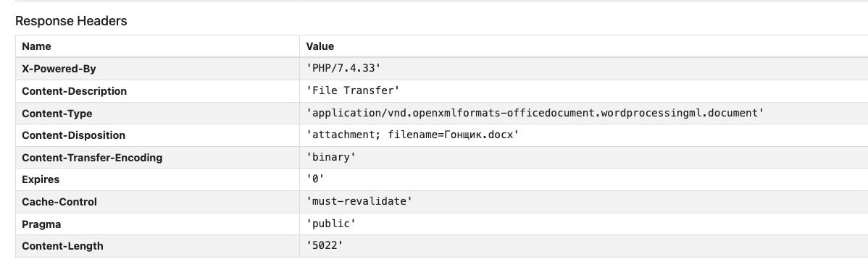Image resolution: width=868 pixels, height=280 pixels.
Task: Select the Content-Length '5022' value
Action: (325, 246)
